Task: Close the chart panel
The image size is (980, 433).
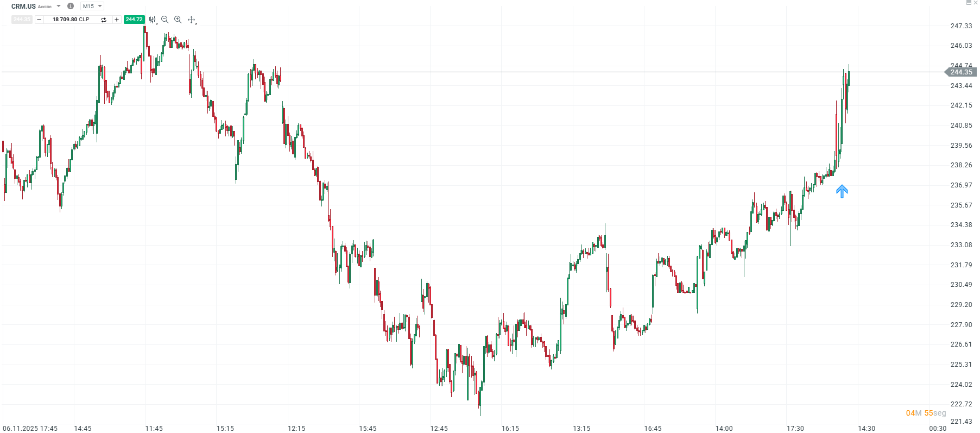Action: pyautogui.click(x=976, y=3)
